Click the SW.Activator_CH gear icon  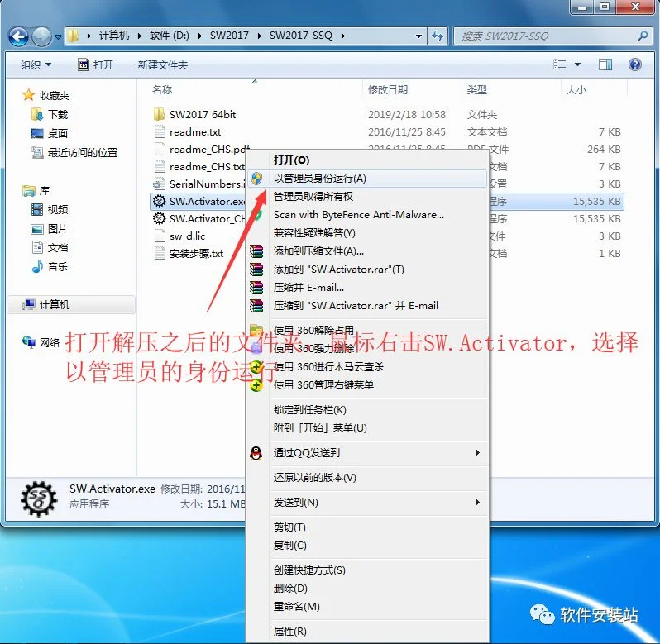click(159, 218)
